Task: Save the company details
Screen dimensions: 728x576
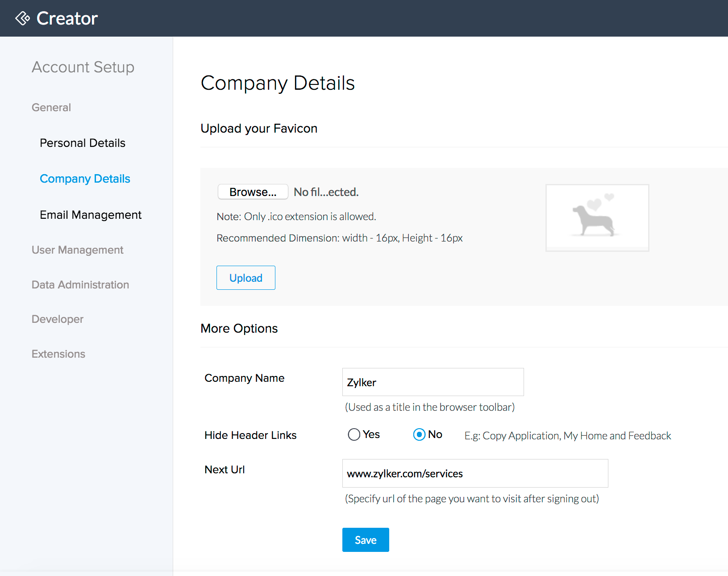Action: pos(366,540)
